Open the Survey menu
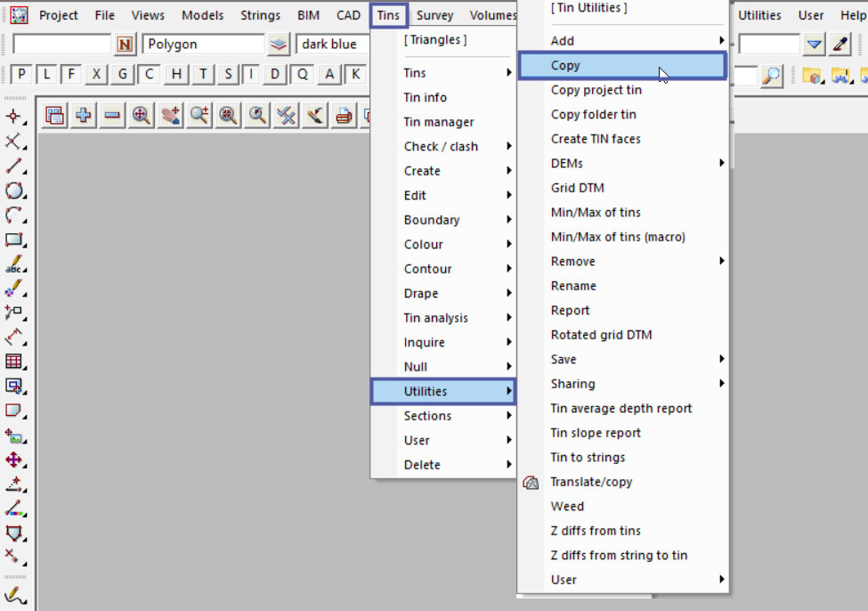The width and height of the screenshot is (868, 611). (434, 15)
